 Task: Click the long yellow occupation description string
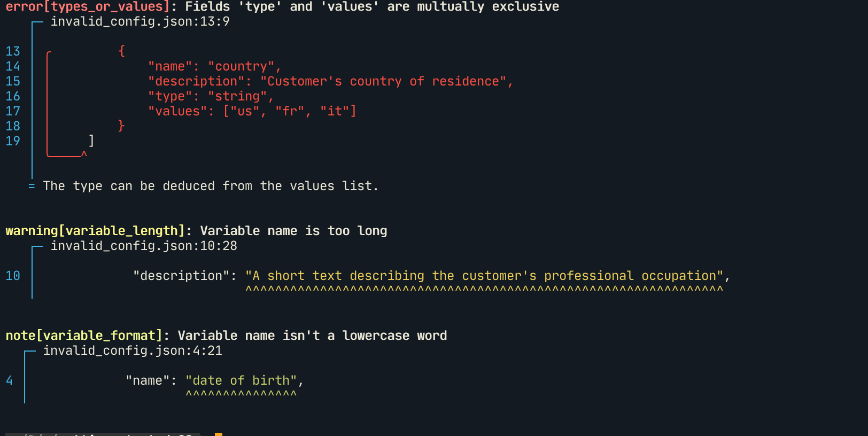[x=484, y=276]
